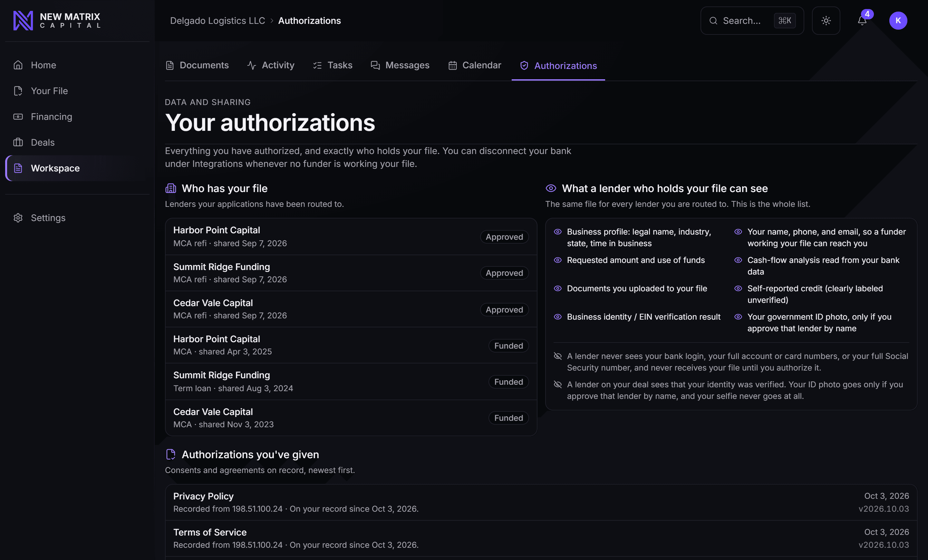Switch to the Activity tab
This screenshot has height=560, width=928.
(x=271, y=65)
